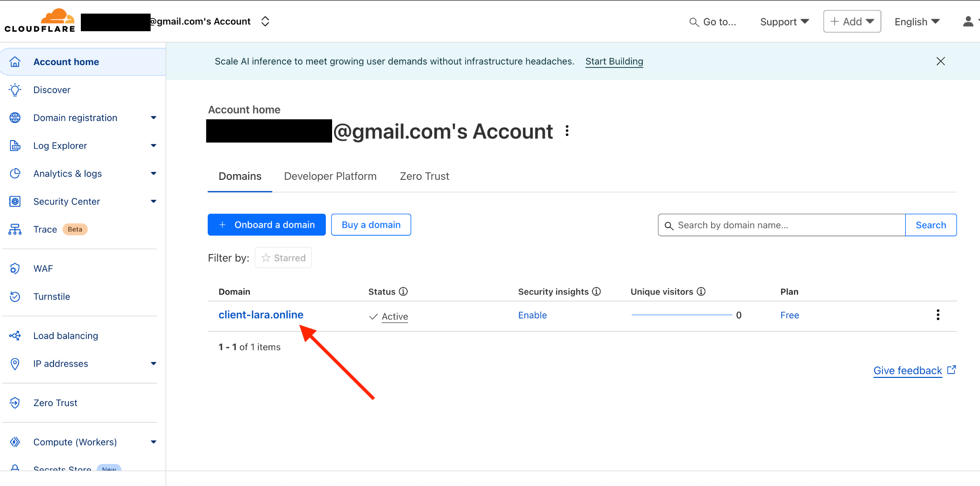Open client-lara.online row actions menu
The height and width of the screenshot is (486, 980).
click(938, 315)
